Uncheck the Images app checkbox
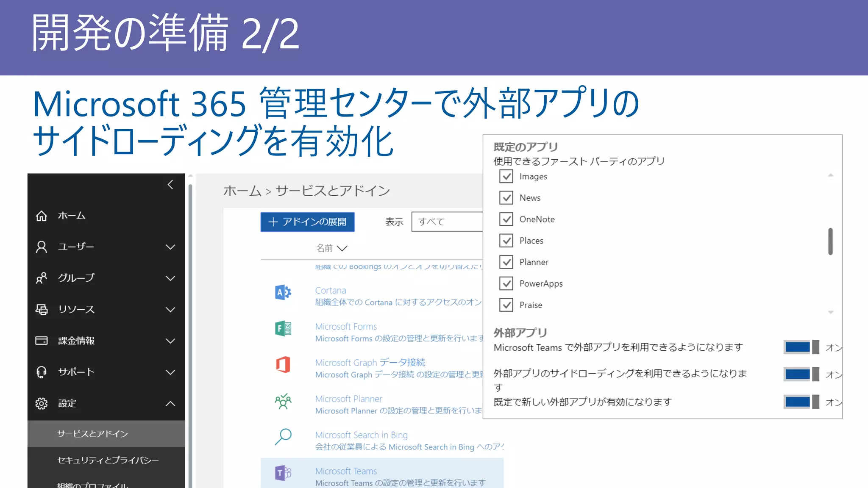Screen dimensions: 868x488 [506, 176]
